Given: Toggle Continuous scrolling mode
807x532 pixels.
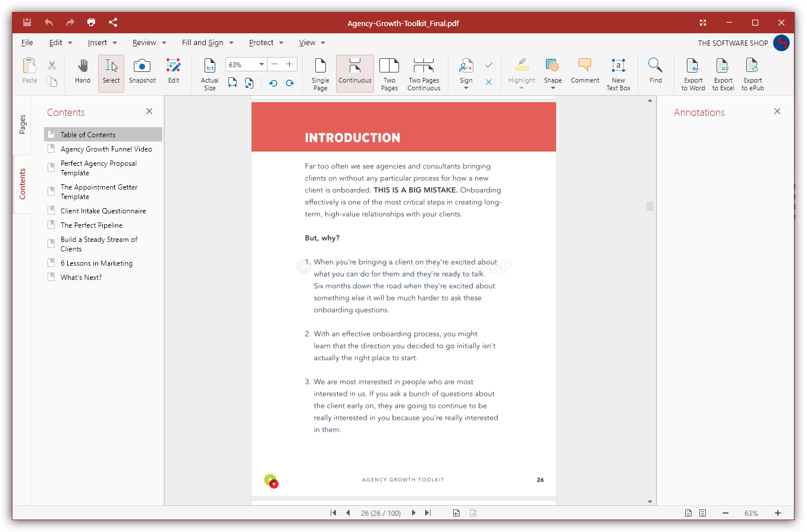Looking at the screenshot, I should [x=354, y=73].
